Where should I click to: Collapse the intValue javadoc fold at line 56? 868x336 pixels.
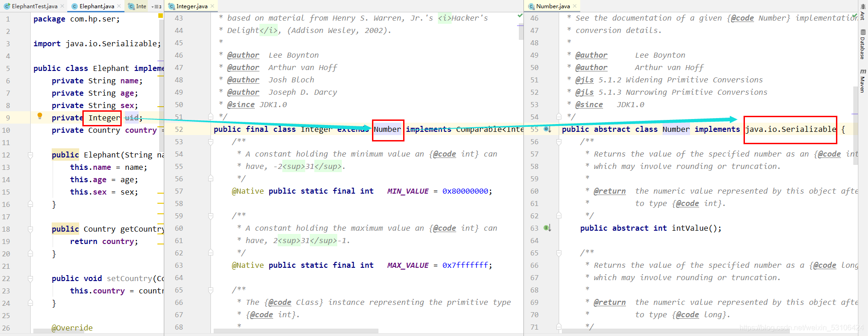pos(559,141)
